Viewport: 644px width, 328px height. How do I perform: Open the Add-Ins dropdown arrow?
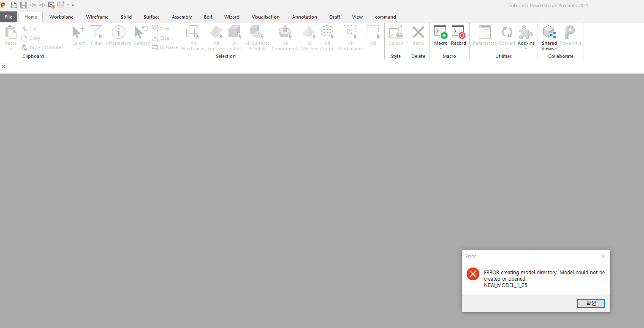click(526, 49)
